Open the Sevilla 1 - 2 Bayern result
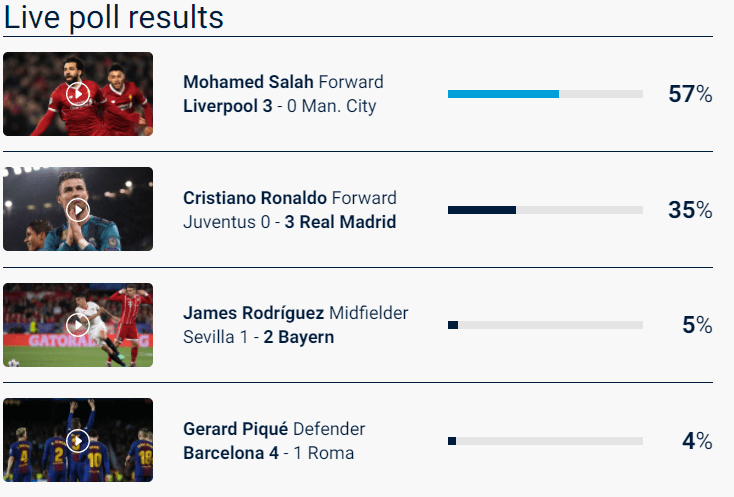The image size is (734, 497). [x=258, y=337]
